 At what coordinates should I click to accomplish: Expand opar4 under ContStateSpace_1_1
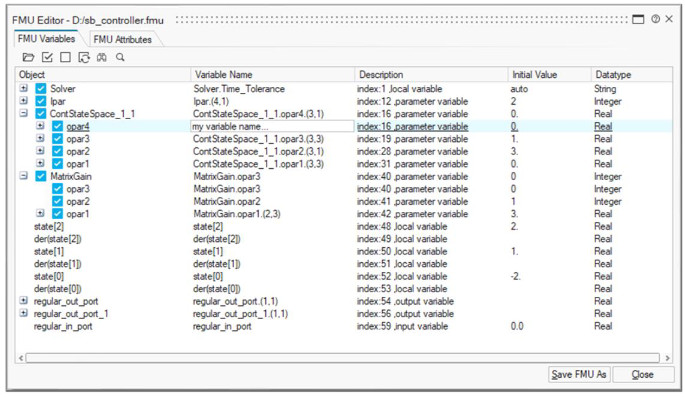40,126
